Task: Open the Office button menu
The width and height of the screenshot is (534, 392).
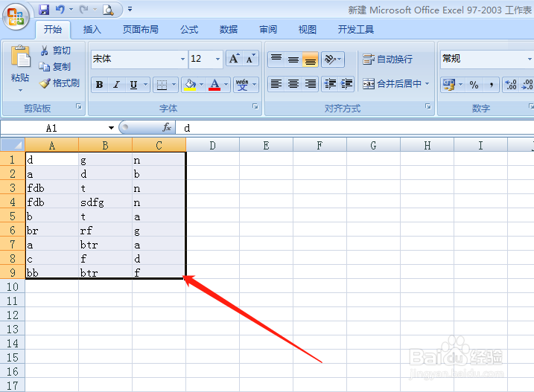Action: [16, 16]
